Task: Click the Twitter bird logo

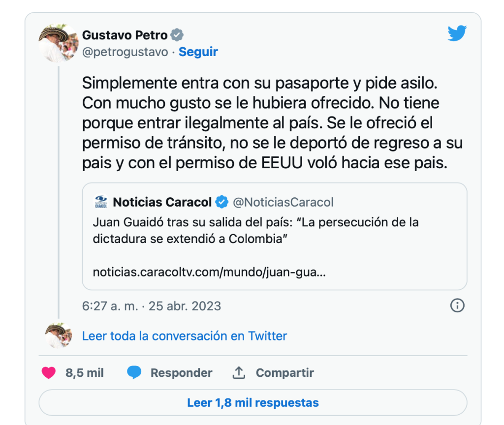Action: [x=457, y=33]
